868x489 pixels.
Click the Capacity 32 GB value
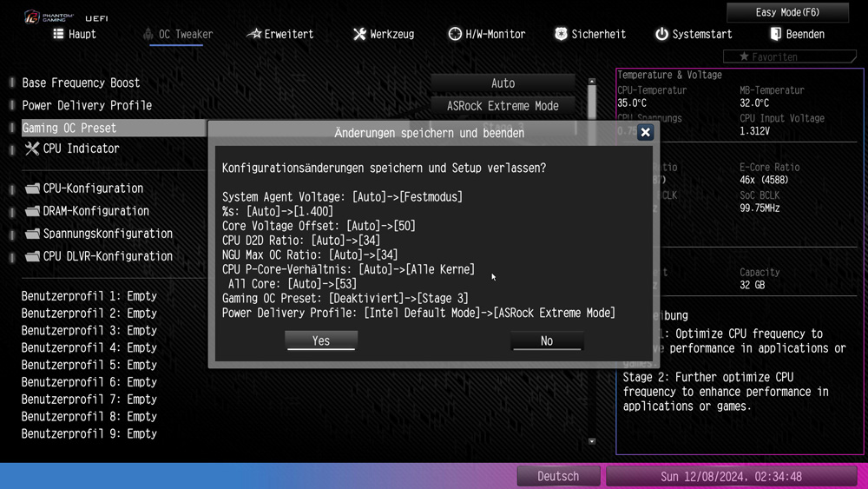[752, 285]
